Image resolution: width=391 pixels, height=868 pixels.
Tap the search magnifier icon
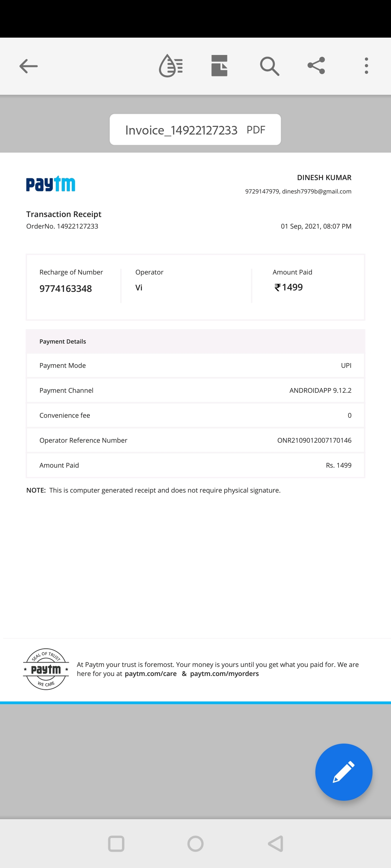pos(269,66)
